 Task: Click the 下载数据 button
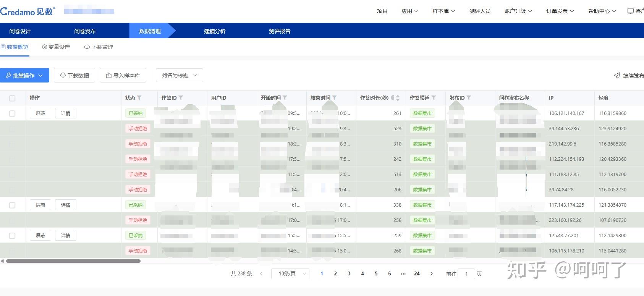(74, 75)
